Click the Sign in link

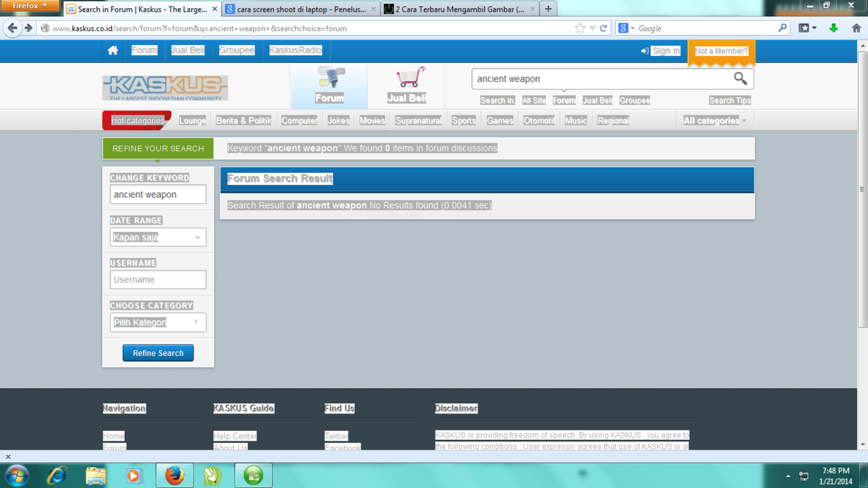(660, 51)
